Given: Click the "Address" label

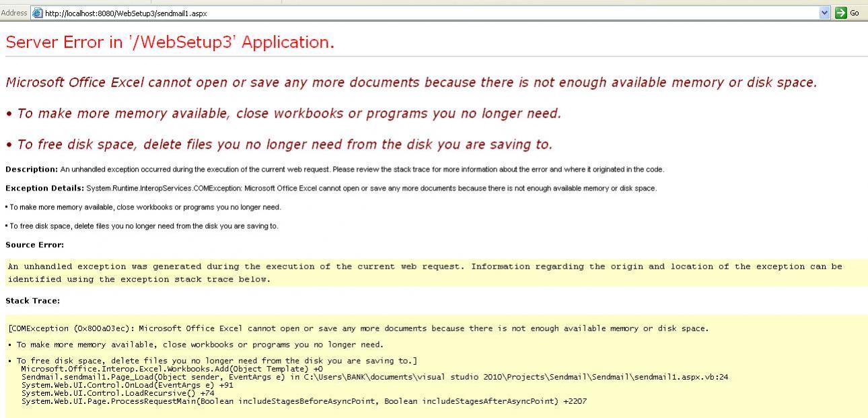Looking at the screenshot, I should (14, 13).
